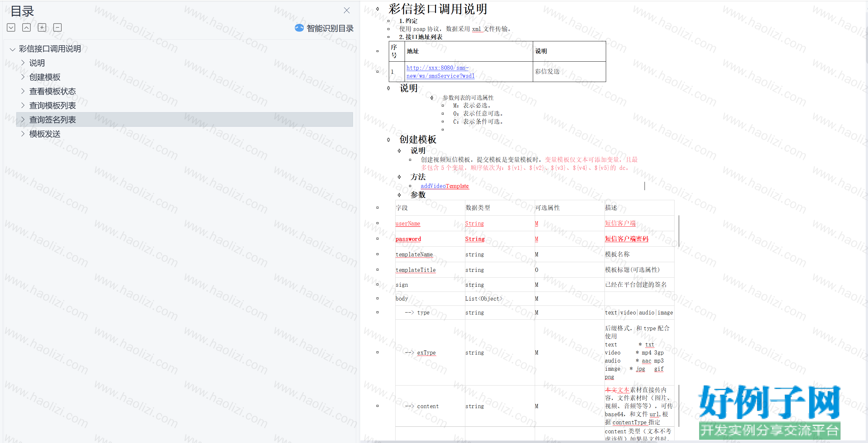Click the outline marker beside 参数列表的可选属性
Viewport: 868px width, 443px height.
tap(432, 98)
